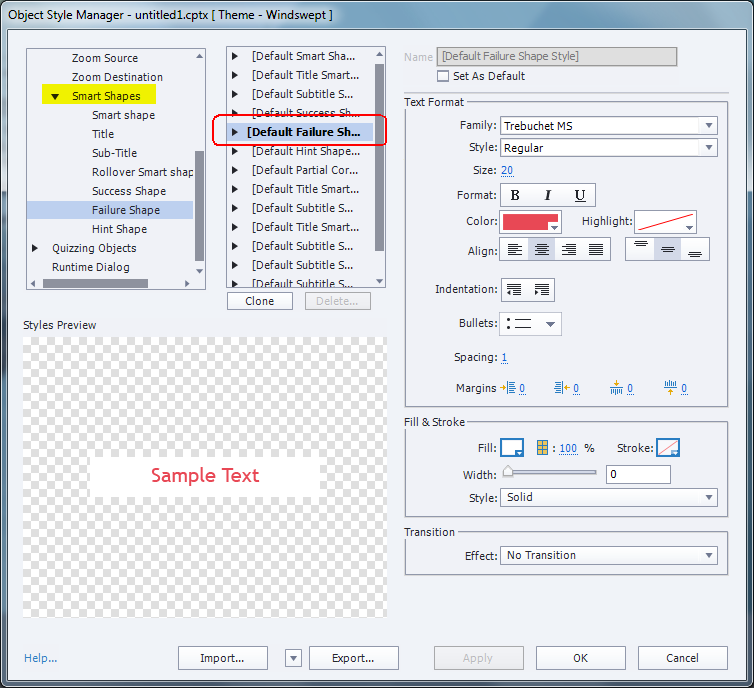Click the Sample Text preview
754x688 pixels.
point(205,475)
